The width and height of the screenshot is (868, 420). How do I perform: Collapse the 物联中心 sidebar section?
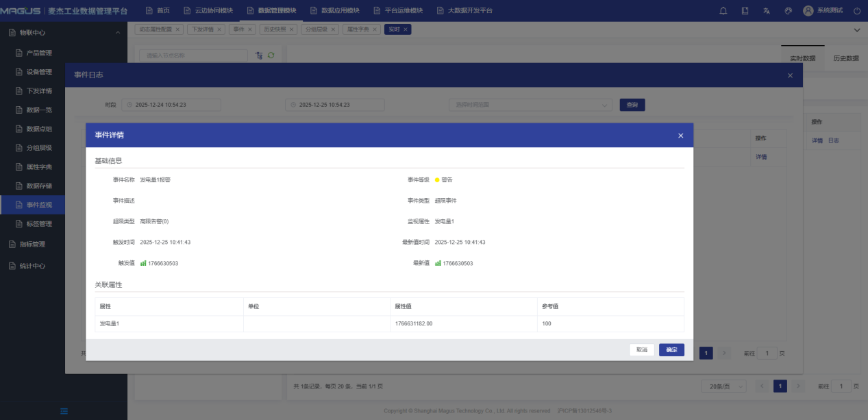(x=117, y=32)
